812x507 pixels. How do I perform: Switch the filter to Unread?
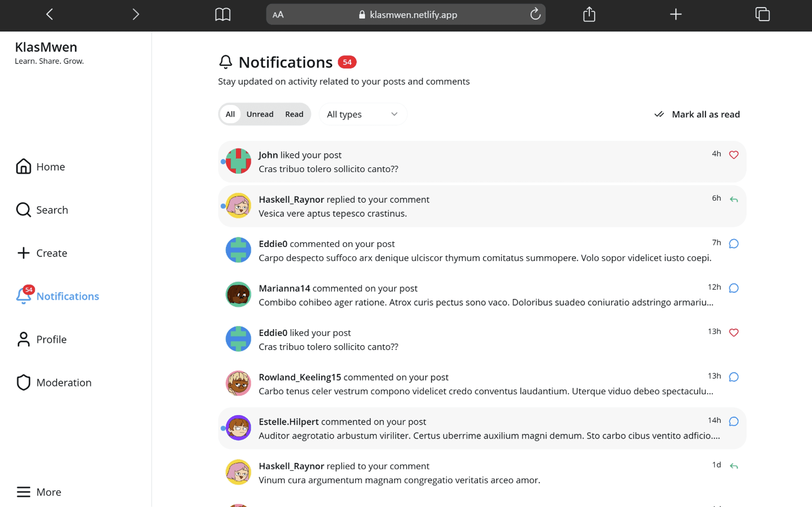[x=260, y=114]
